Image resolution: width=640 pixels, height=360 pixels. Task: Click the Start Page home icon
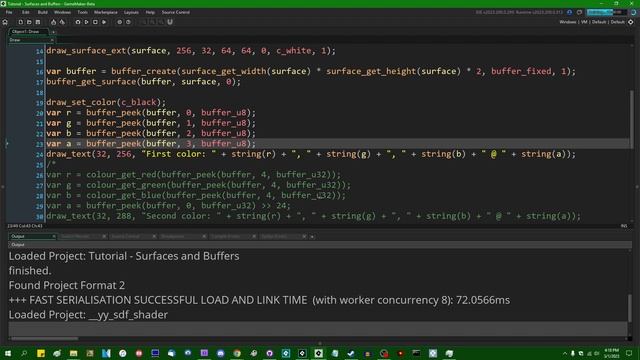5,22
